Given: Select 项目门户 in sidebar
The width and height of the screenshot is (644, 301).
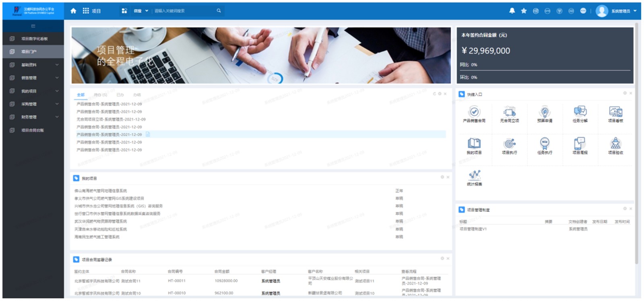Looking at the screenshot, I should tap(33, 51).
